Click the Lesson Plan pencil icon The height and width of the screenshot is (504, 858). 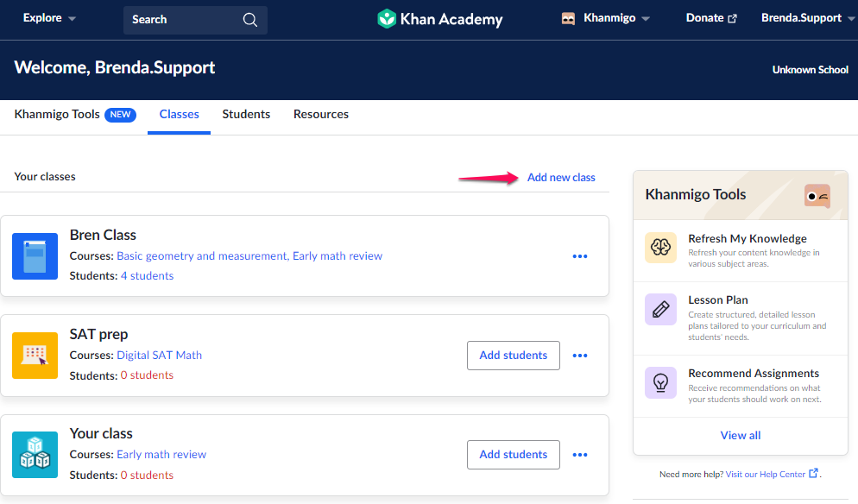click(x=660, y=309)
